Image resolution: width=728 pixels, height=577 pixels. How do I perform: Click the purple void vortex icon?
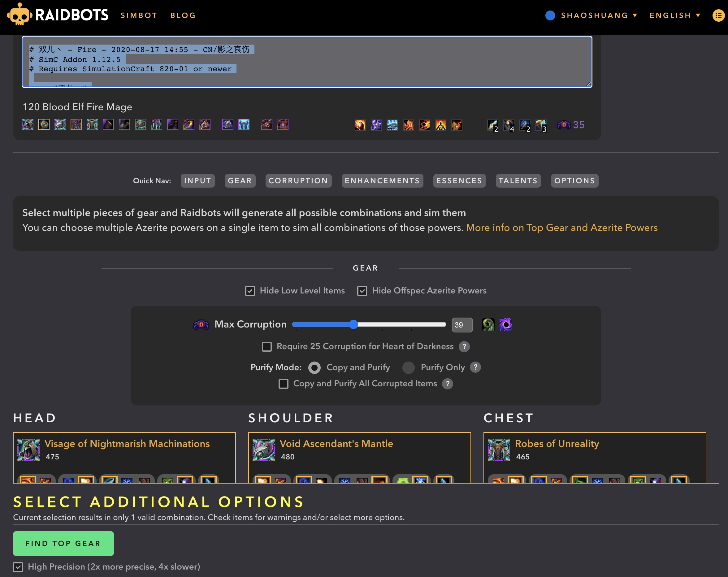tap(505, 324)
